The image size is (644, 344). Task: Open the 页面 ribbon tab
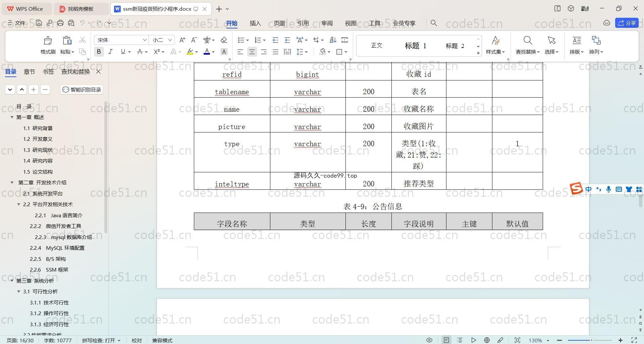pyautogui.click(x=279, y=23)
